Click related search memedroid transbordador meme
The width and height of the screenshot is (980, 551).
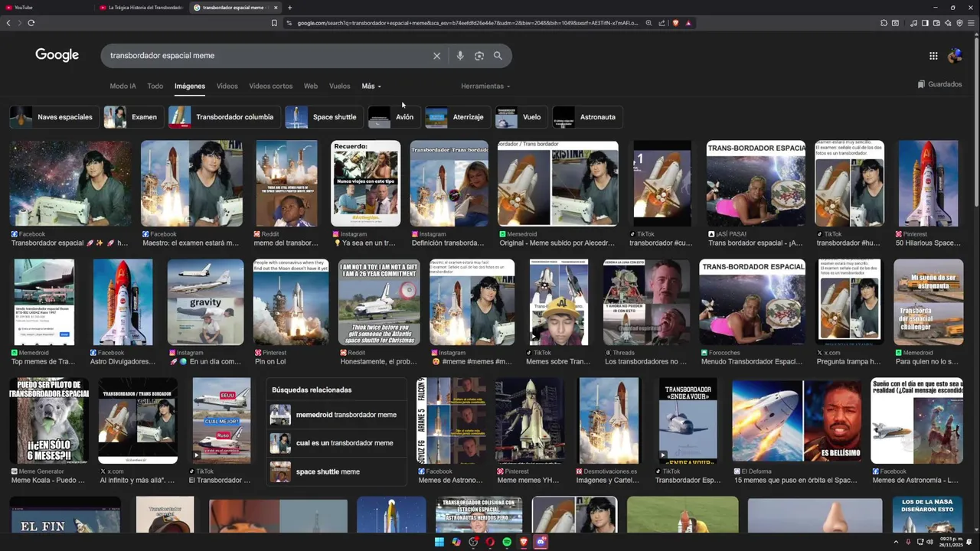point(337,415)
